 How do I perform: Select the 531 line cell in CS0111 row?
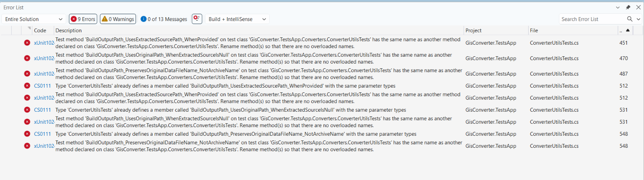[623, 110]
